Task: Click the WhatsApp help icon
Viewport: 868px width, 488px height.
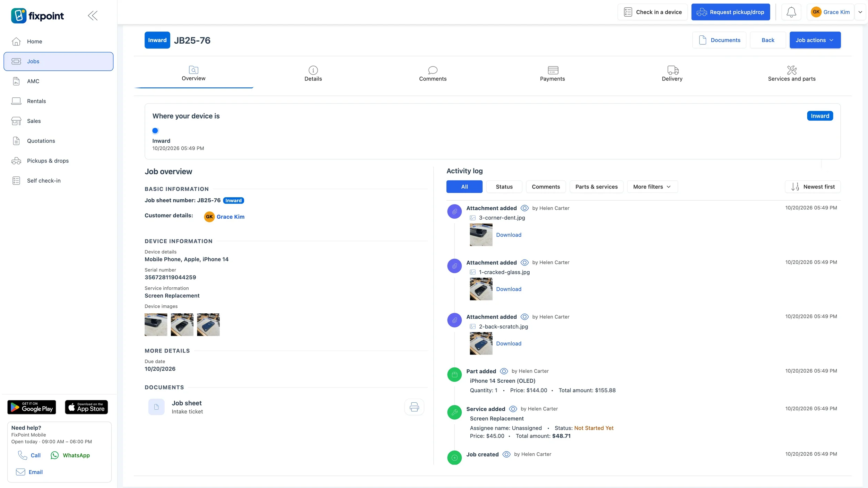Action: click(x=54, y=455)
